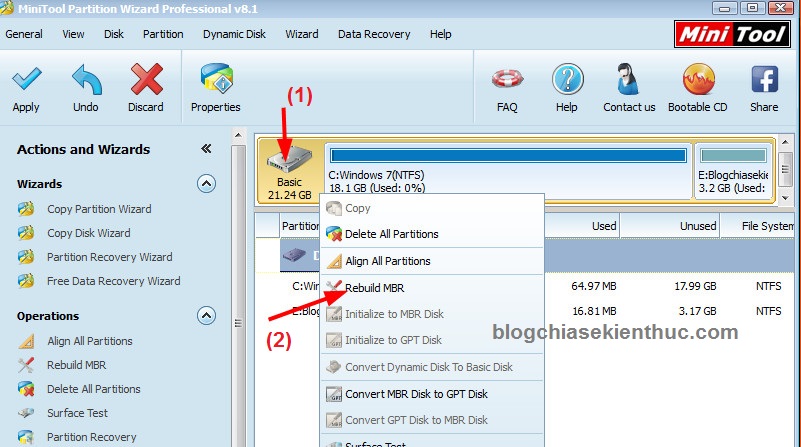Click the Copy Disk Wizard link

tap(88, 233)
